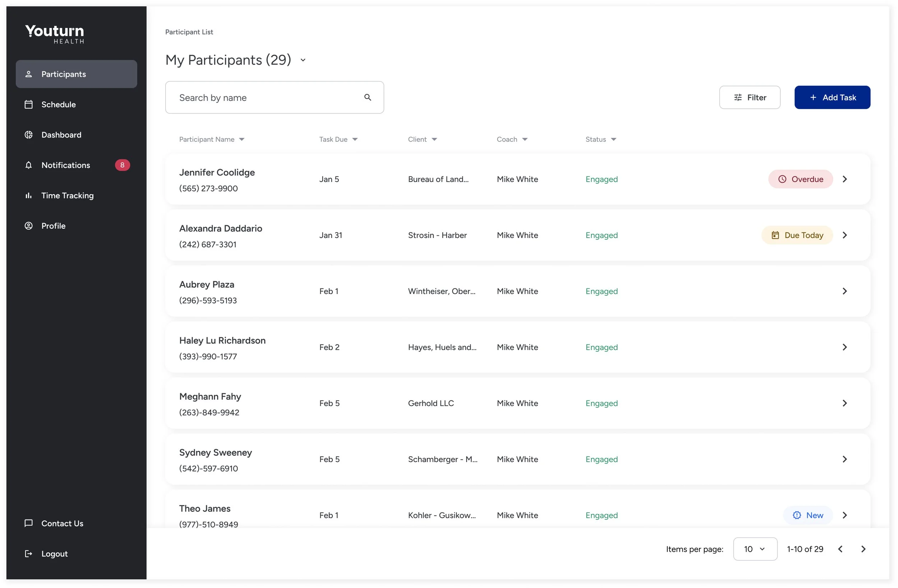The height and width of the screenshot is (588, 898).
Task: Expand the My Participants list dropdown
Action: coord(303,60)
